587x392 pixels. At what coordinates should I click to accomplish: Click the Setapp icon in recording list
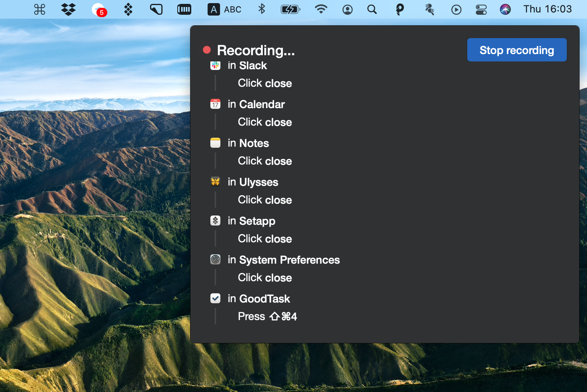point(215,220)
